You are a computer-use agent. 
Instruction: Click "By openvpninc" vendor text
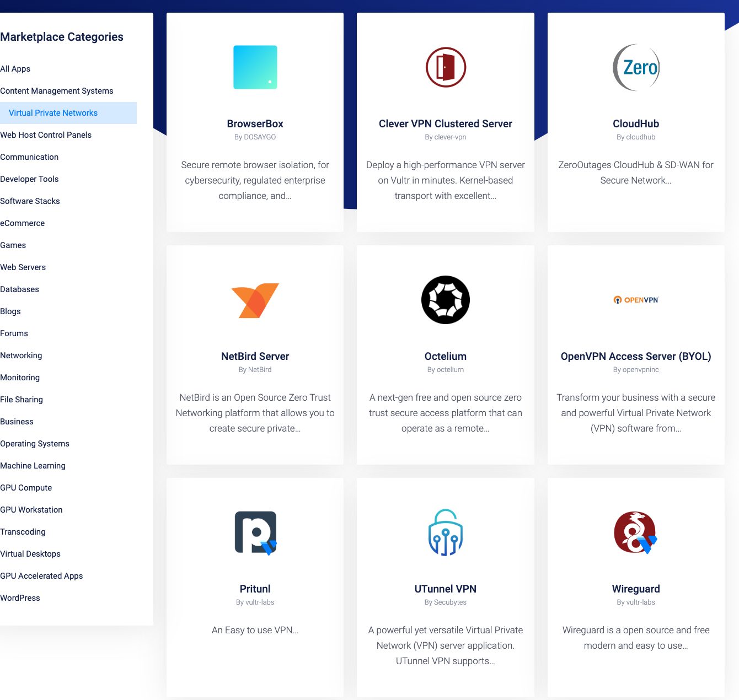(x=636, y=370)
